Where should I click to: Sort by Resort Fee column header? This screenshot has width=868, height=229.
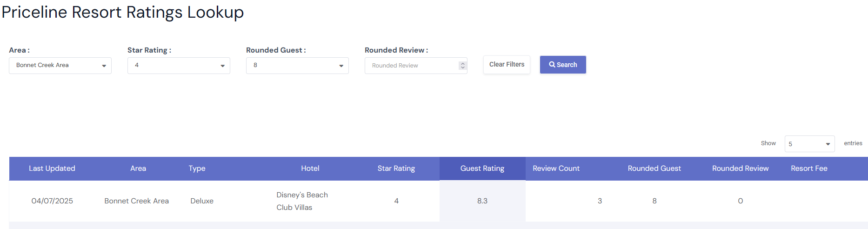click(809, 168)
